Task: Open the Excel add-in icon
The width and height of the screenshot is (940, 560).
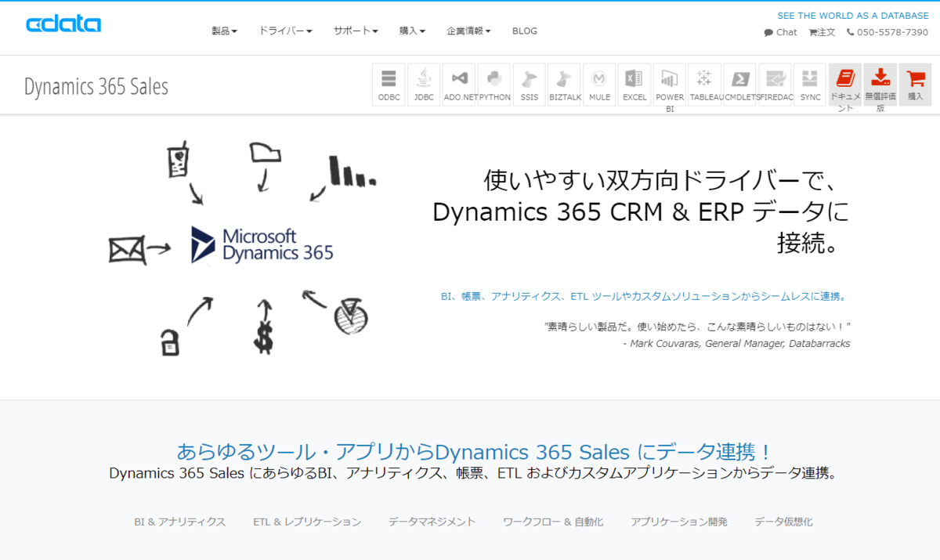Action: coord(634,85)
